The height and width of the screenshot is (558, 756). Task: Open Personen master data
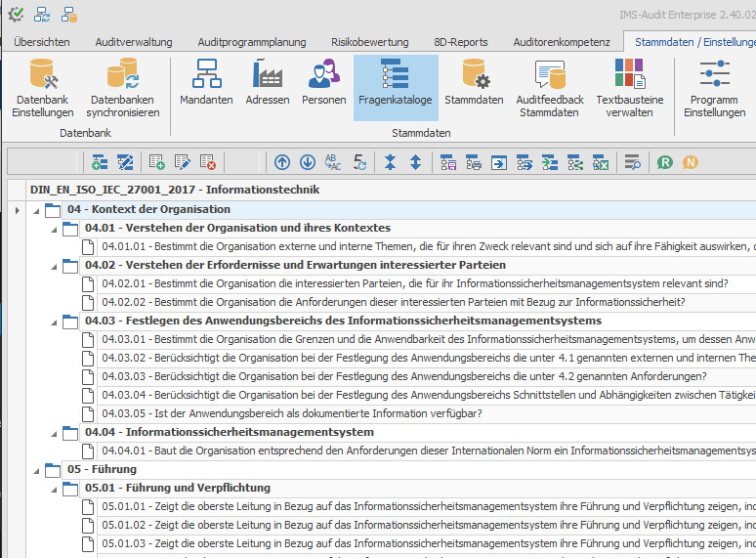[324, 82]
